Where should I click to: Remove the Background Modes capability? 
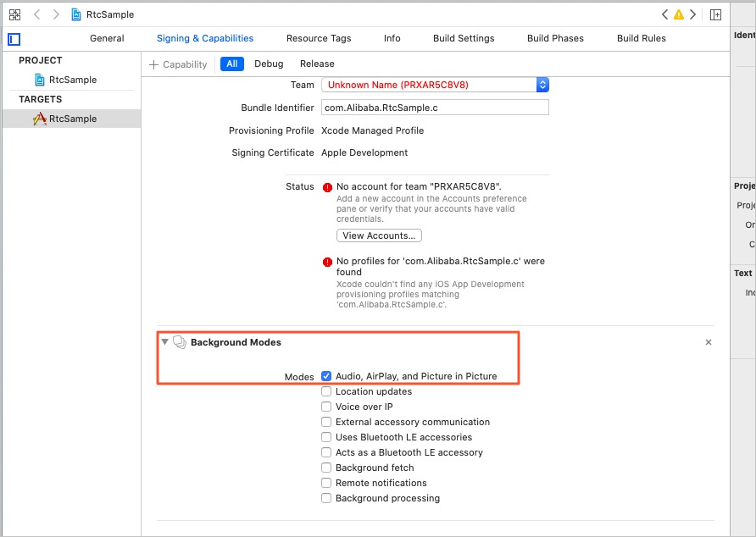click(709, 342)
